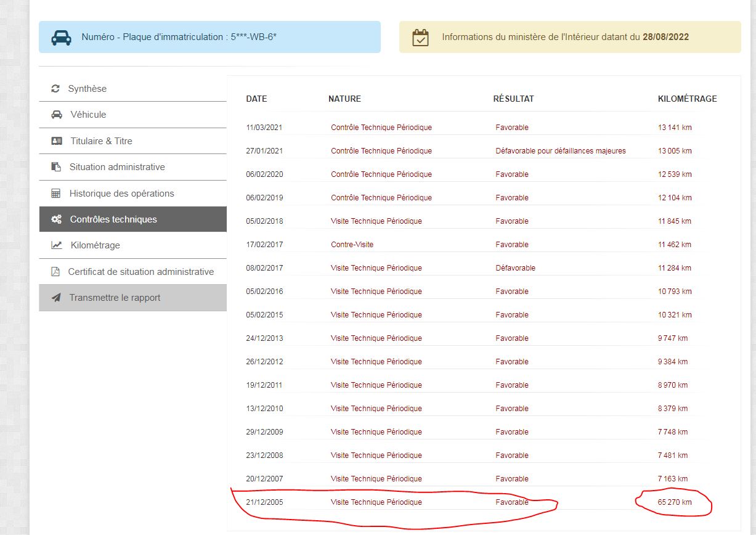The height and width of the screenshot is (535, 756).
Task: Open the Synthèse tab
Action: click(x=87, y=89)
